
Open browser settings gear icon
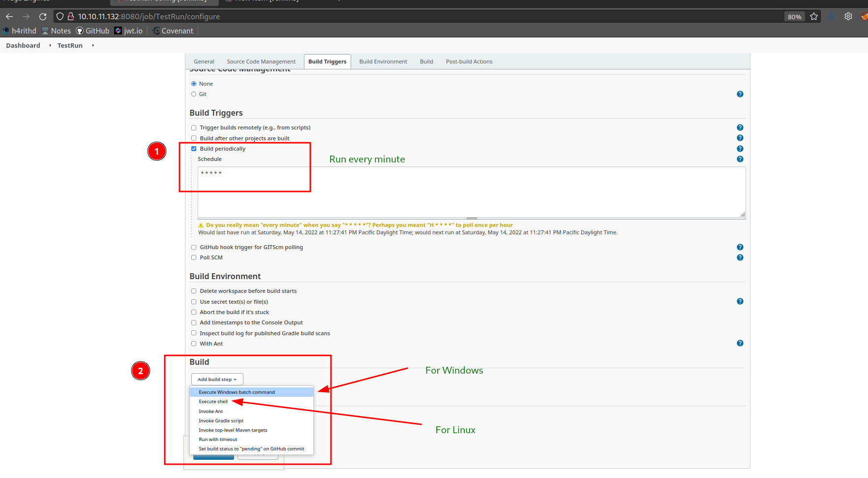[x=848, y=16]
